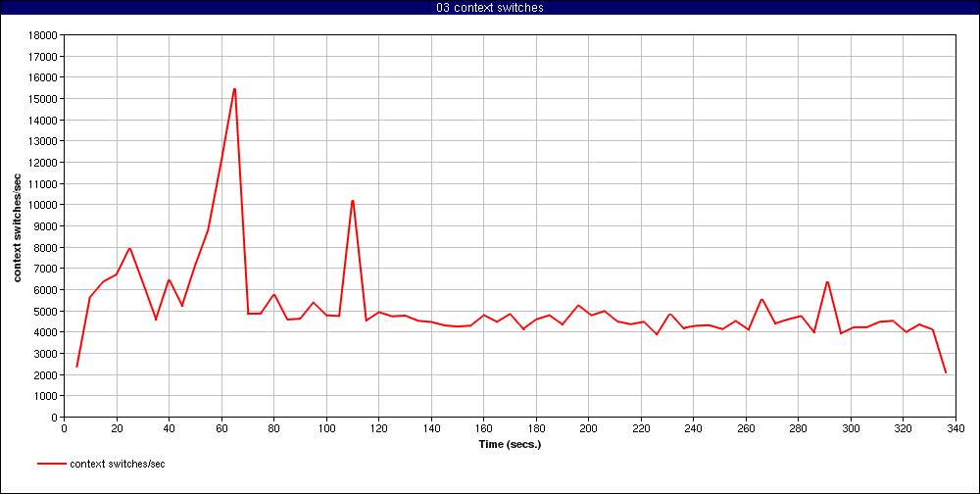
Task: Click the highest peak of the red line
Action: point(234,89)
